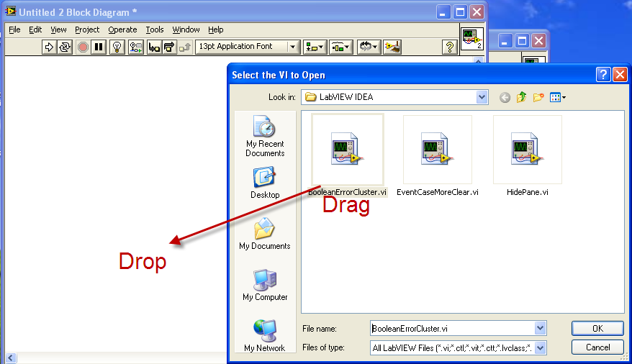The height and width of the screenshot is (364, 632).
Task: Click the VI icon pane in Block Diagram
Action: (472, 39)
